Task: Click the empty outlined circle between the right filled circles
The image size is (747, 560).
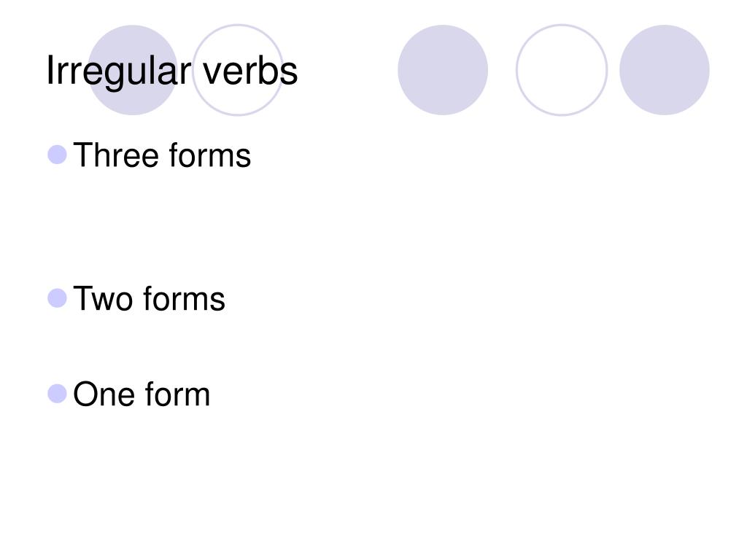Action: click(x=562, y=70)
